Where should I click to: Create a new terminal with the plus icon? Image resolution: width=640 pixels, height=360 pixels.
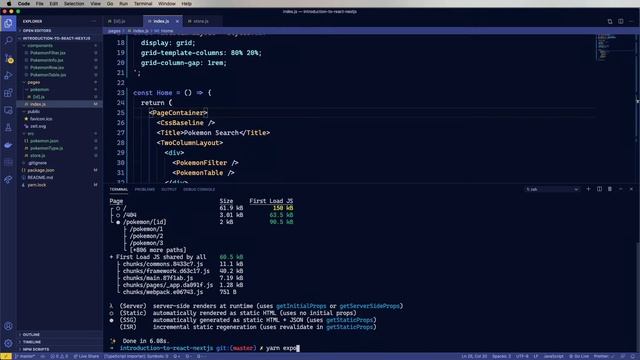pyautogui.click(x=588, y=189)
